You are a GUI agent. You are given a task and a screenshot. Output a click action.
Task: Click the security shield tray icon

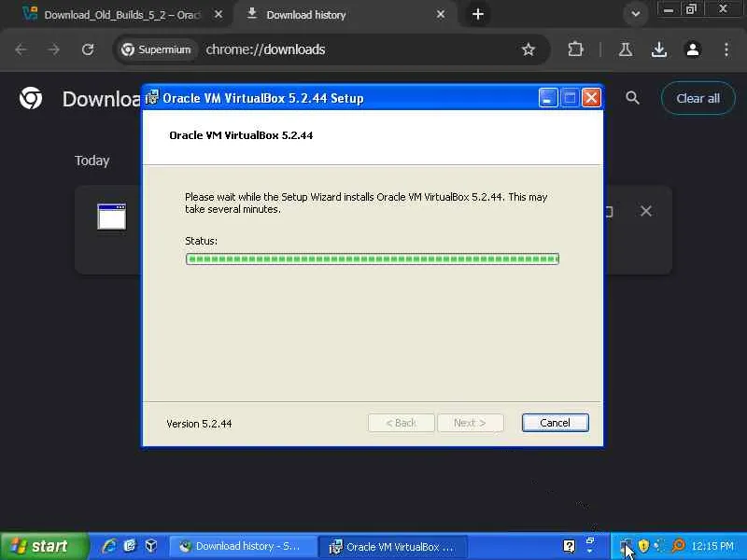click(x=644, y=546)
